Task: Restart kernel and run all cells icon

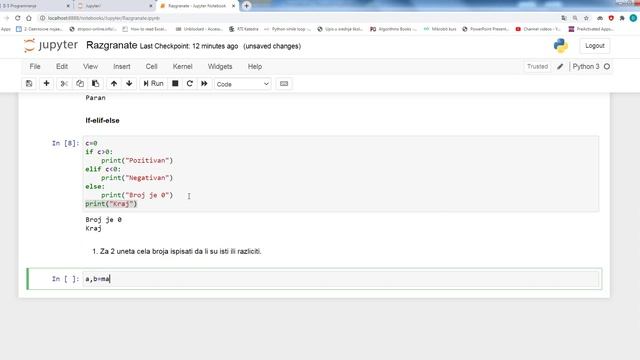Action: click(204, 84)
